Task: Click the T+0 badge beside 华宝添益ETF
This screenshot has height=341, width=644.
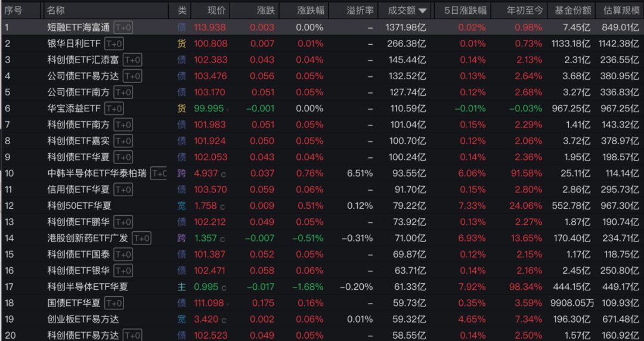Action: pos(114,108)
